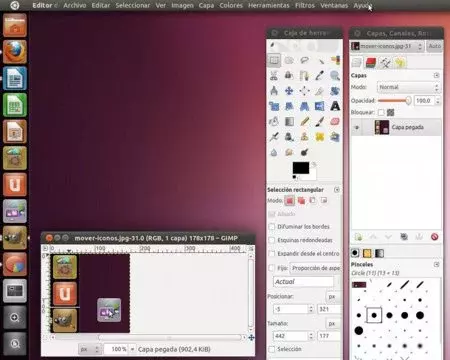This screenshot has width=450, height=360.
Task: Open the Posicionar px unit dropdown
Action: 333,296
